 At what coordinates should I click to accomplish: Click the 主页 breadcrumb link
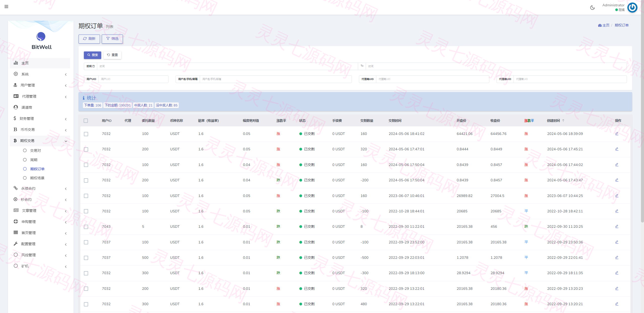[604, 25]
